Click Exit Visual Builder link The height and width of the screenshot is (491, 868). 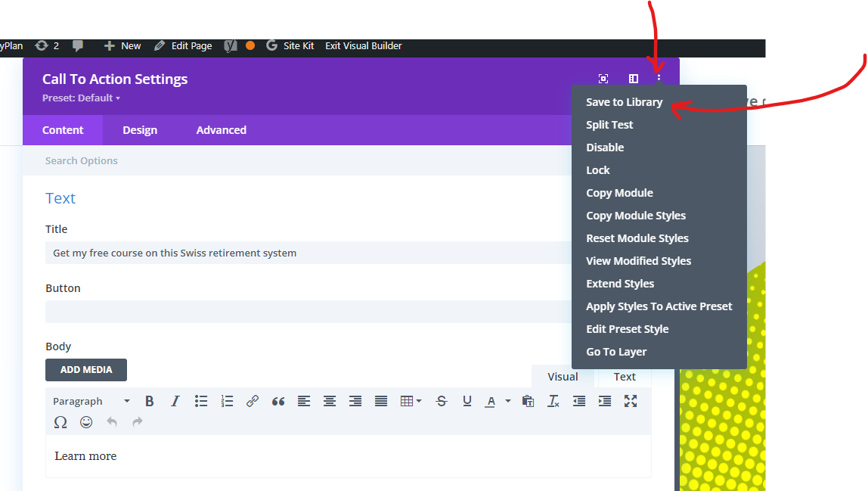pos(363,46)
